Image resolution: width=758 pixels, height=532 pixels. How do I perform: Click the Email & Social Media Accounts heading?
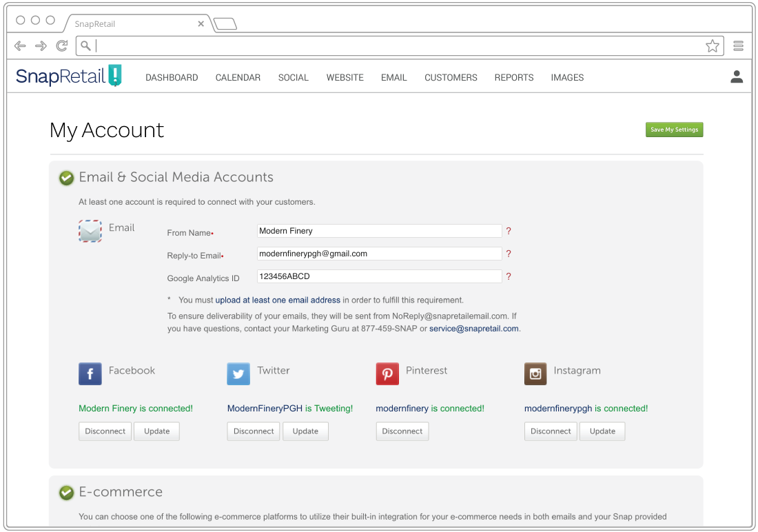[x=176, y=177]
